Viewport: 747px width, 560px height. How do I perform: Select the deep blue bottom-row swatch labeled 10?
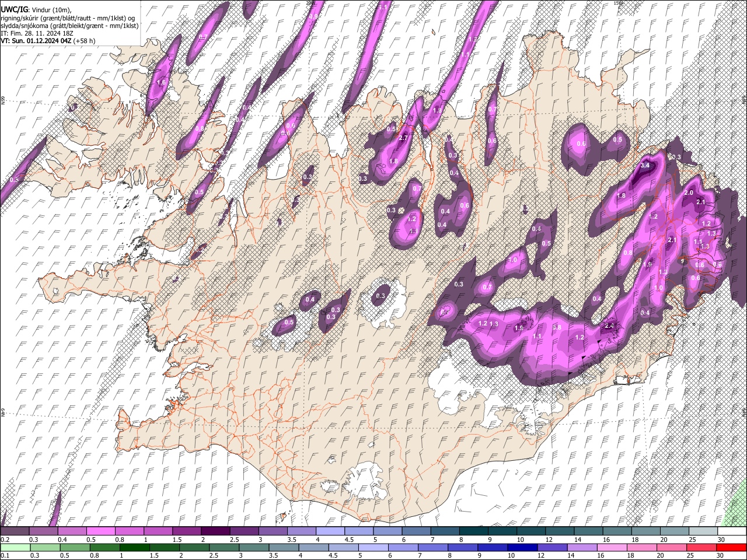tap(523, 547)
